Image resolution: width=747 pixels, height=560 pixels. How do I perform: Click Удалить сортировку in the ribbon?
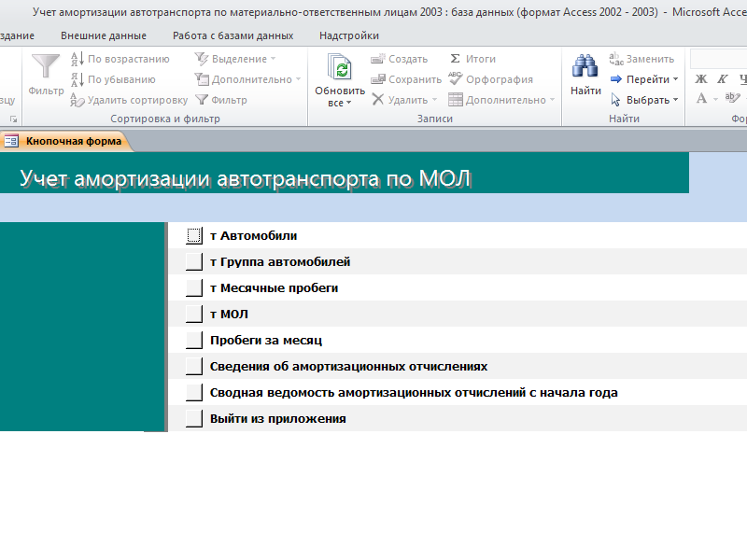point(129,100)
